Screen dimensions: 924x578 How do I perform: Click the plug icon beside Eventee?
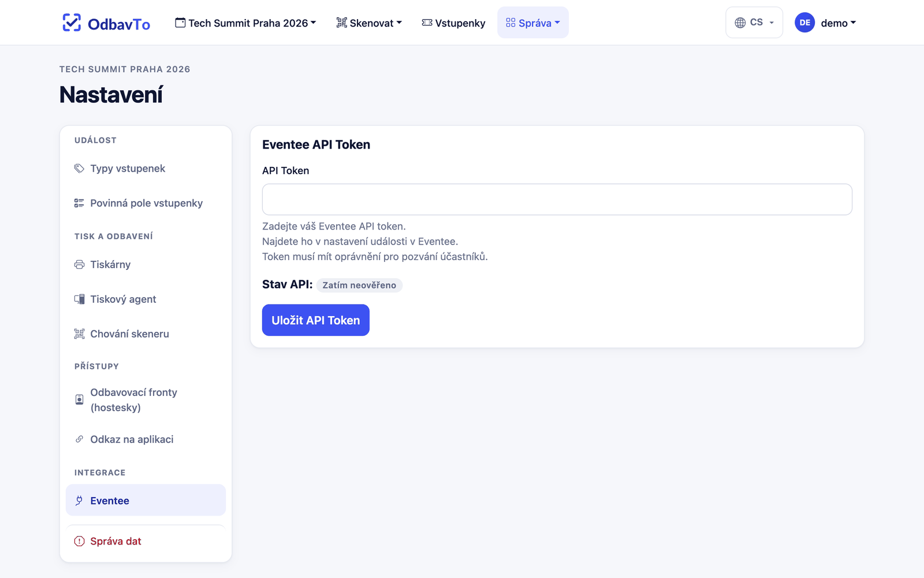(x=79, y=501)
